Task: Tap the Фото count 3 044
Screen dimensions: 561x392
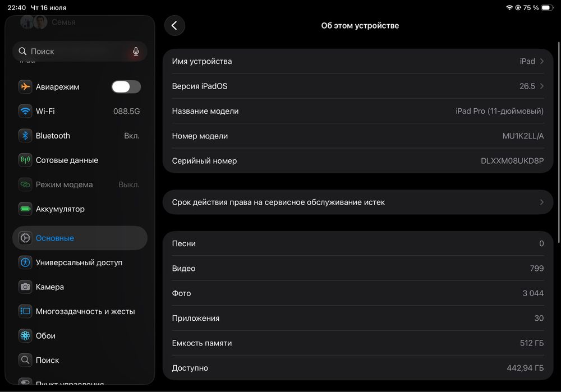Action: 533,293
